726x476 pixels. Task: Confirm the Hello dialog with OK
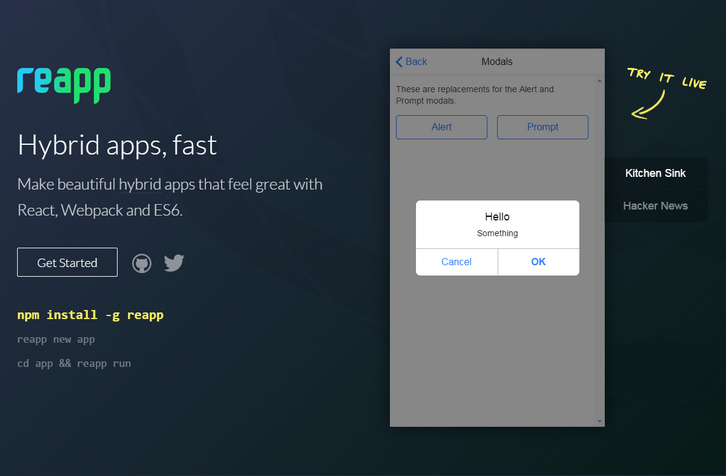pyautogui.click(x=538, y=262)
